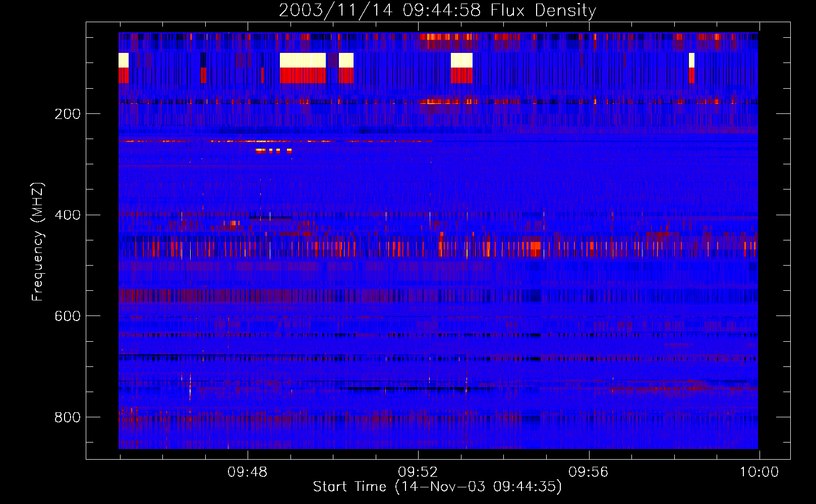The width and height of the screenshot is (816, 504).
Task: Click the 400 frequency tick label
Action: [68, 215]
